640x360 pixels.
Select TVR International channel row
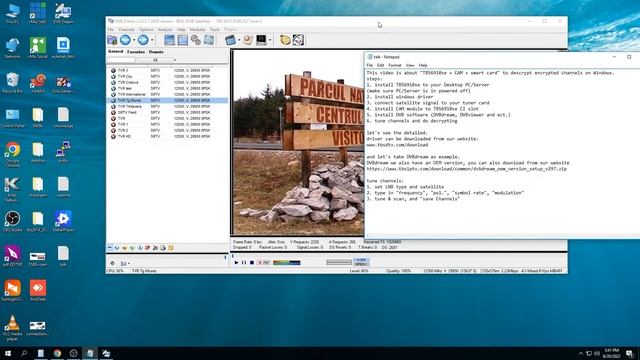point(167,94)
